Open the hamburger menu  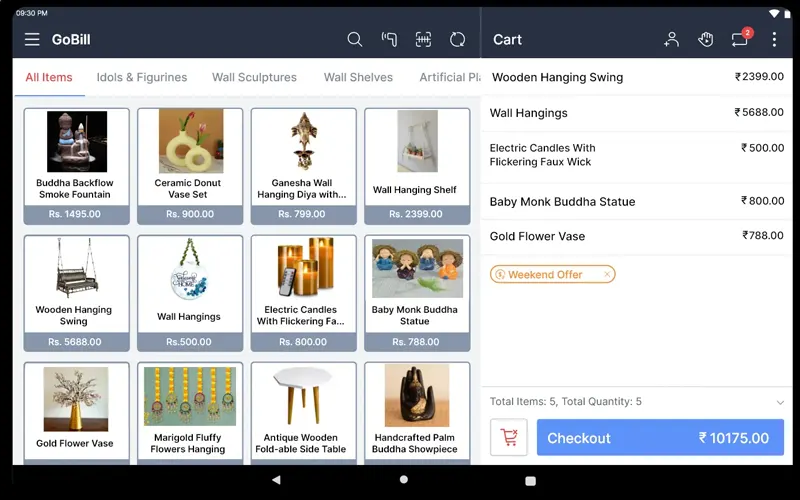coord(32,39)
